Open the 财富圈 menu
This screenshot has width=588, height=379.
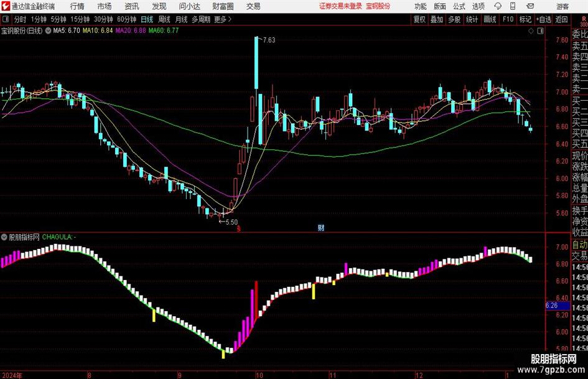[x=223, y=6]
